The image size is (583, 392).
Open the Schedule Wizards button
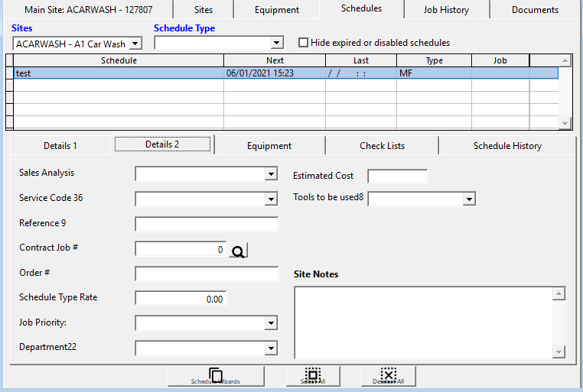tap(216, 376)
